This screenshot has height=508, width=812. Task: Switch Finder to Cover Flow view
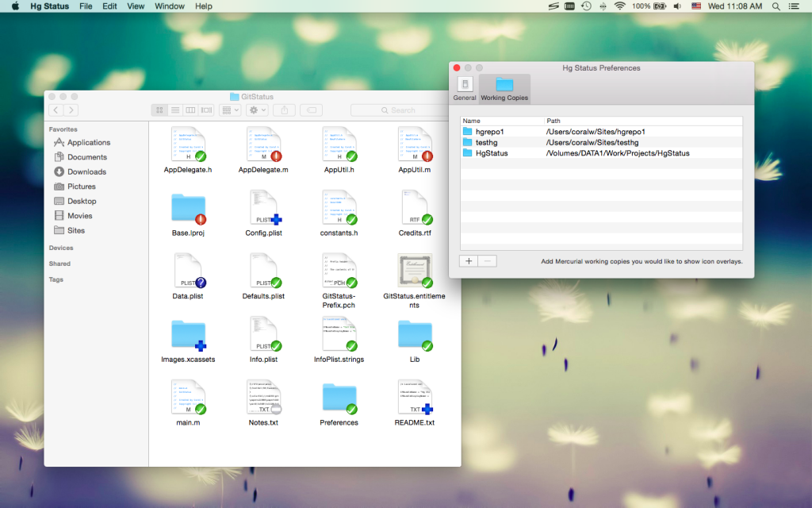pyautogui.click(x=207, y=110)
